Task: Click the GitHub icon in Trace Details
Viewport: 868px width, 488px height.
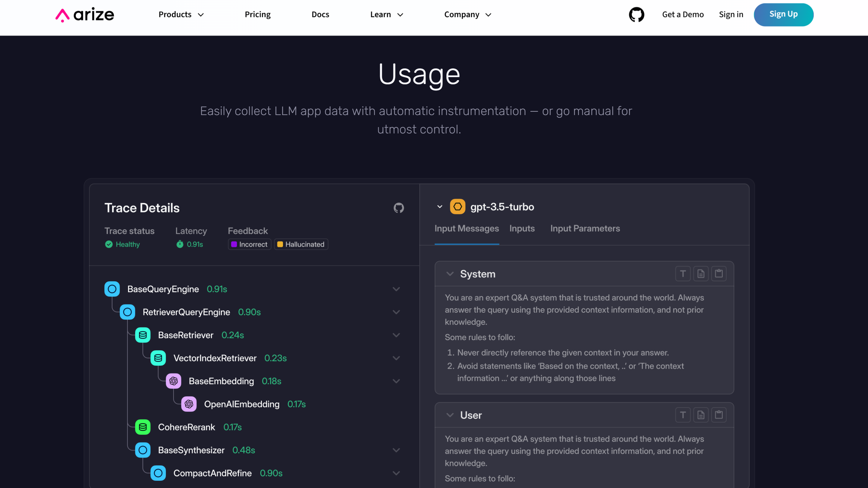Action: pos(399,208)
